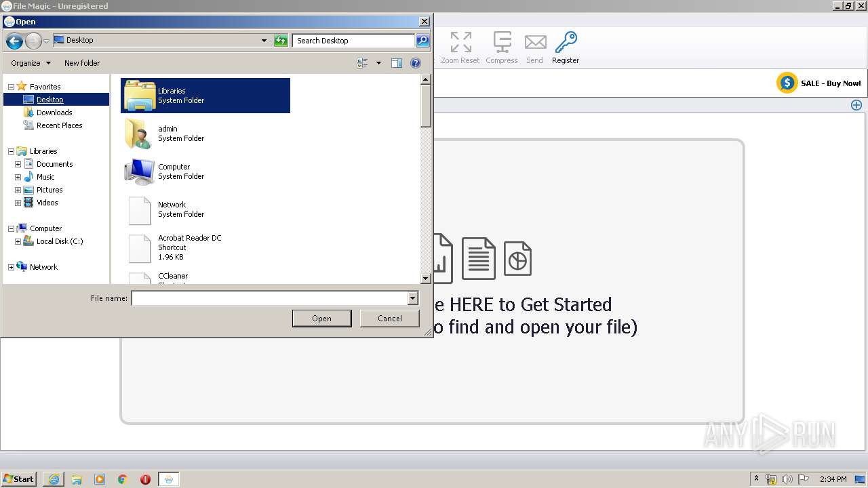
Task: Select Computer in navigation pane
Action: pos(45,228)
